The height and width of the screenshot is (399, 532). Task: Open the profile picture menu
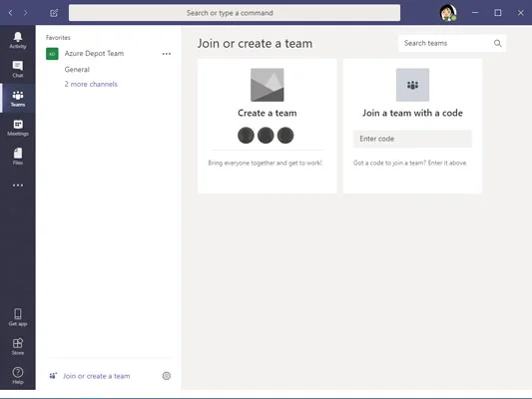448,13
